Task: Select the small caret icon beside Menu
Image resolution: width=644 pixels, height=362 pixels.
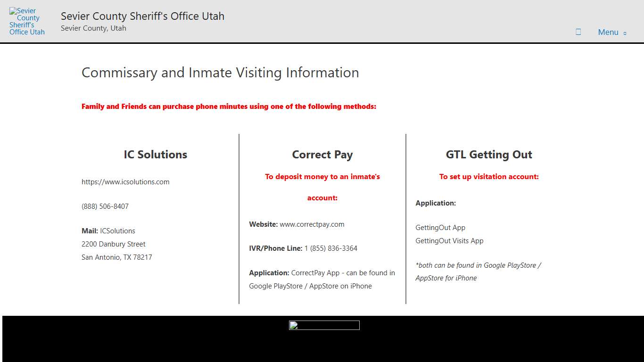Action: (x=624, y=33)
